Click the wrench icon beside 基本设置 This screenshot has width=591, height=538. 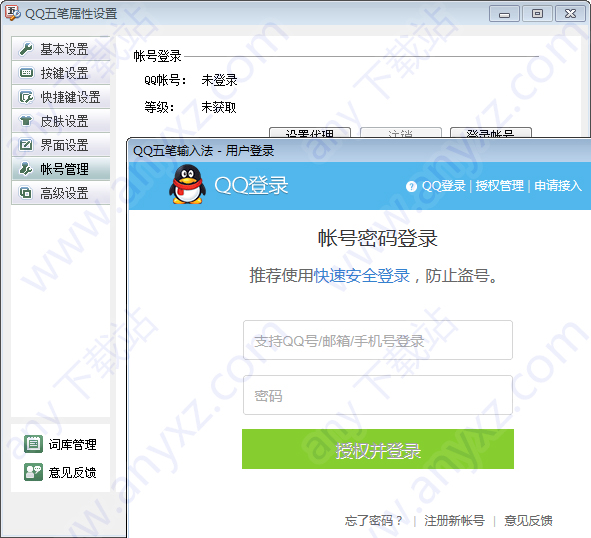[x=26, y=49]
